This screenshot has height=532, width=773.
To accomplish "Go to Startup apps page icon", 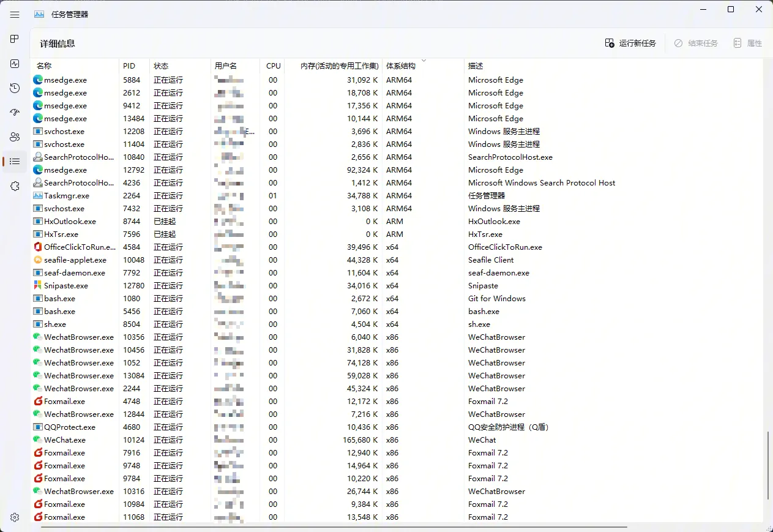I will (15, 113).
